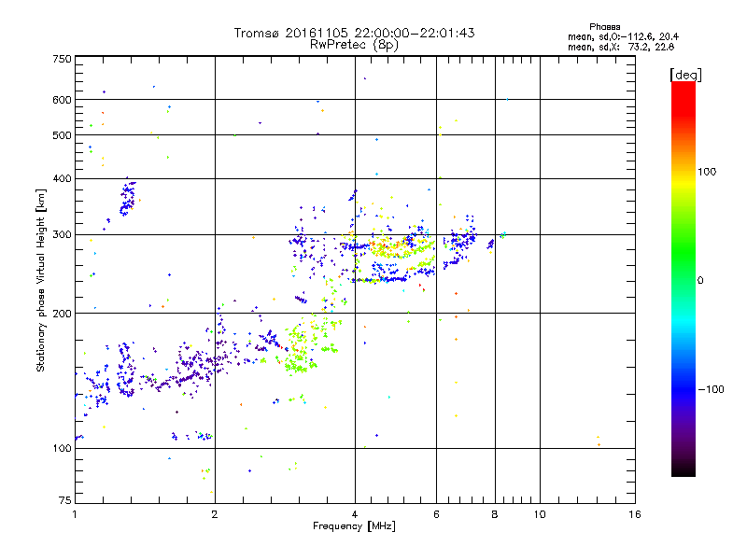747x560 pixels.
Task: Click the colorbar tick label '0'
Action: (700, 281)
